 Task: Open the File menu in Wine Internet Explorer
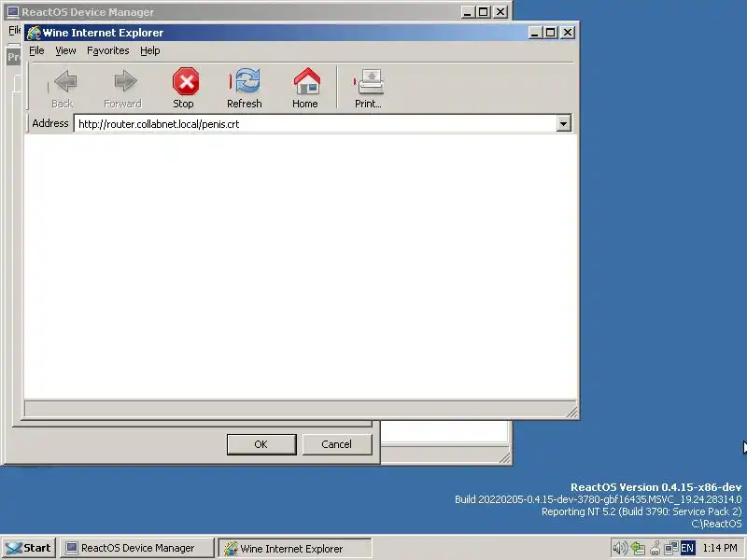coord(36,50)
